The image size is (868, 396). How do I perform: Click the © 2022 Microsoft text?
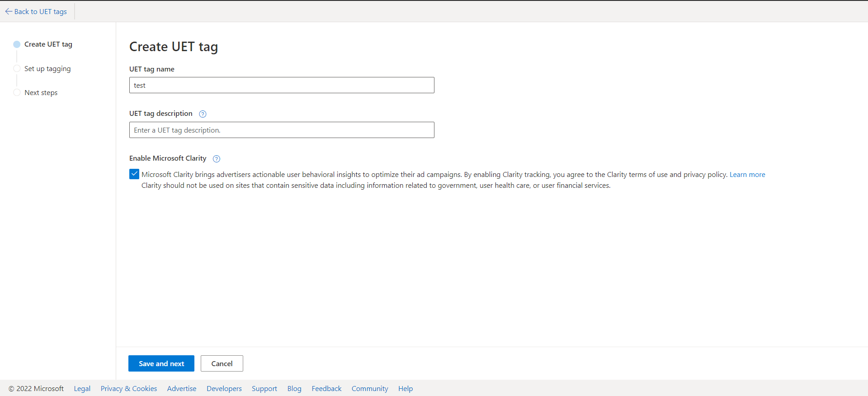(36, 389)
